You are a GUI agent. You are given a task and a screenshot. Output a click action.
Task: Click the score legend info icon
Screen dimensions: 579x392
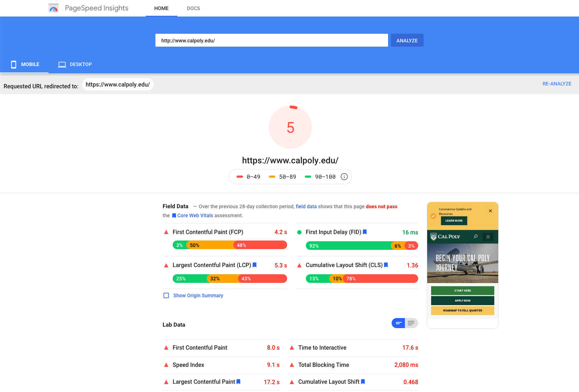(344, 177)
